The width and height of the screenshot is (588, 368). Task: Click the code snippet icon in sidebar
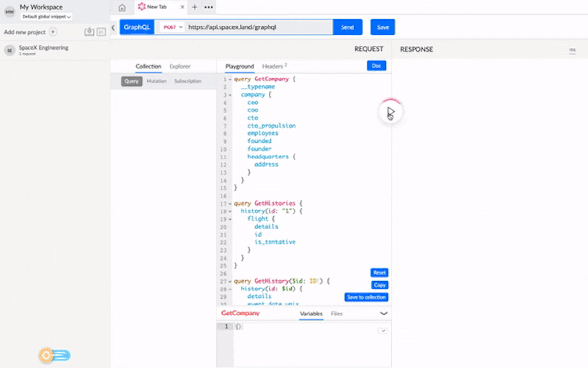pyautogui.click(x=101, y=32)
